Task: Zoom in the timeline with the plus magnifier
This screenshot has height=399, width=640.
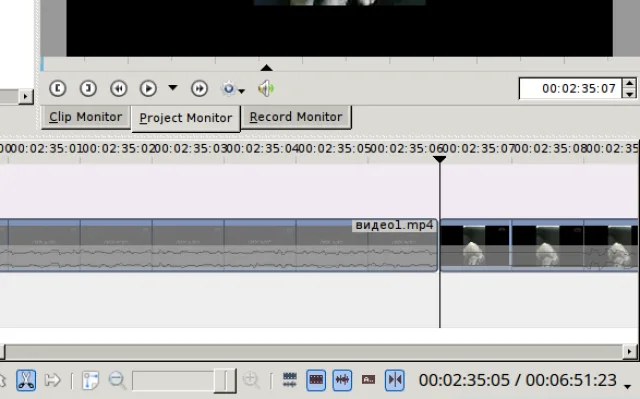Action: coord(251,380)
